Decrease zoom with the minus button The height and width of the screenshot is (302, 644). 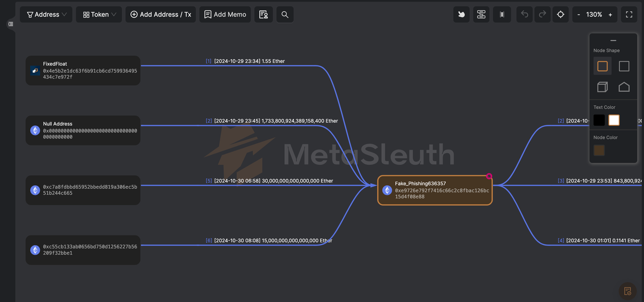click(579, 15)
